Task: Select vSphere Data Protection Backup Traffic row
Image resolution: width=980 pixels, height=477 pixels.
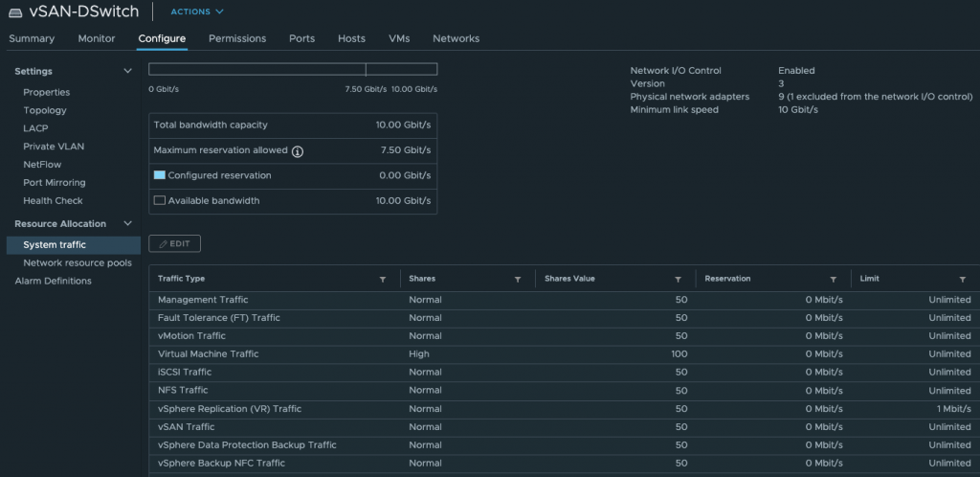Action: coord(565,445)
